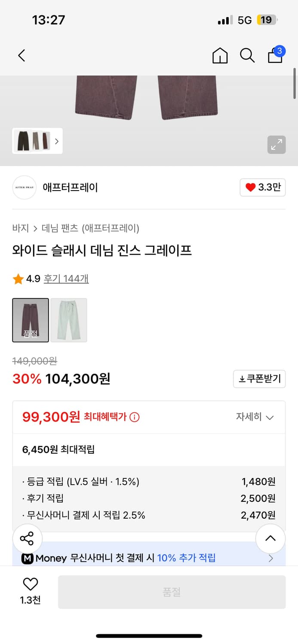Screen dimensions: 298x644
Task: Select the mint color option swatch
Action: coord(69,320)
